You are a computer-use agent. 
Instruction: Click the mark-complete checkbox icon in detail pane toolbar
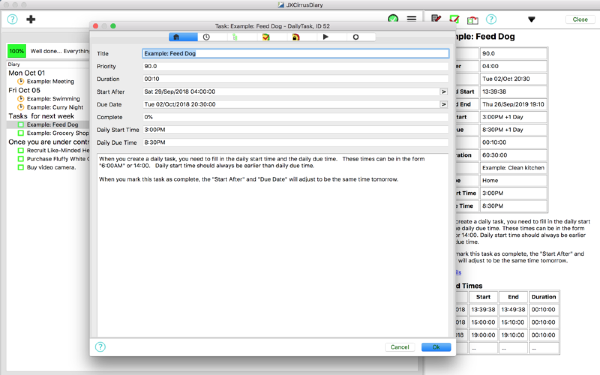click(454, 19)
